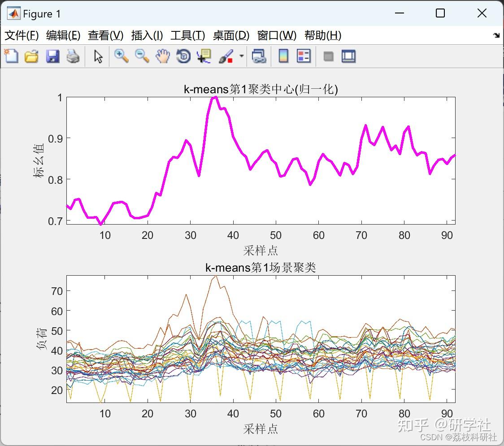Hide the Plot Tools panel
The height and width of the screenshot is (446, 504).
(330, 56)
